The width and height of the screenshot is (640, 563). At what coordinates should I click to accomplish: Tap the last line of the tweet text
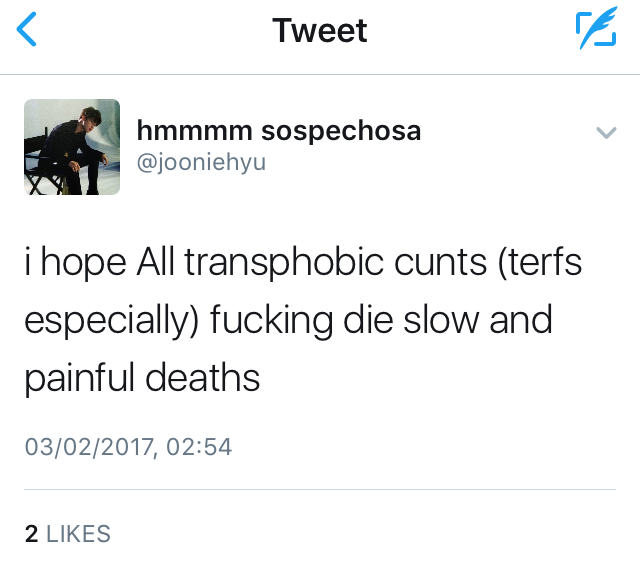point(142,378)
